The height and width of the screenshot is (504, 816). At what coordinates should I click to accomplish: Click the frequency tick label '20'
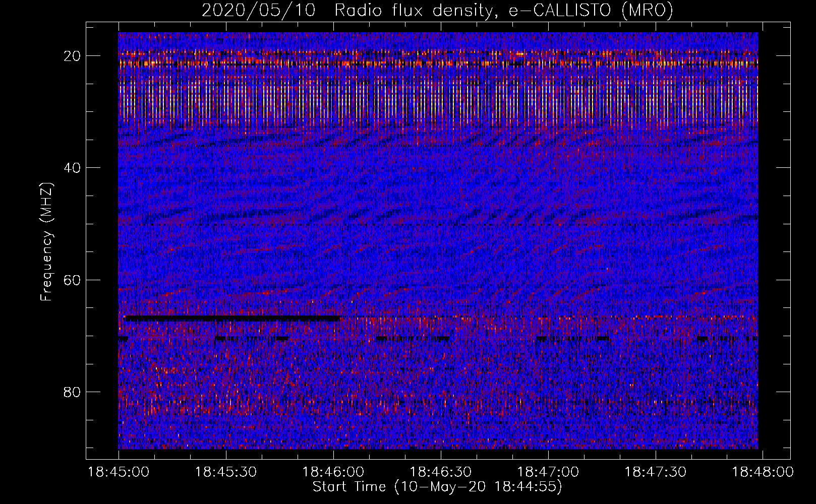click(x=72, y=56)
